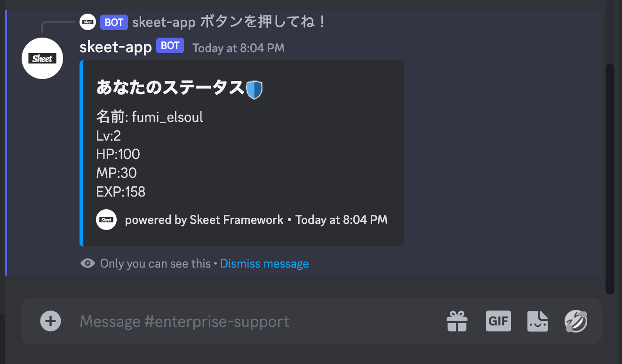Click the small Skeet avatar in reply preview
The width and height of the screenshot is (622, 364).
pos(88,22)
